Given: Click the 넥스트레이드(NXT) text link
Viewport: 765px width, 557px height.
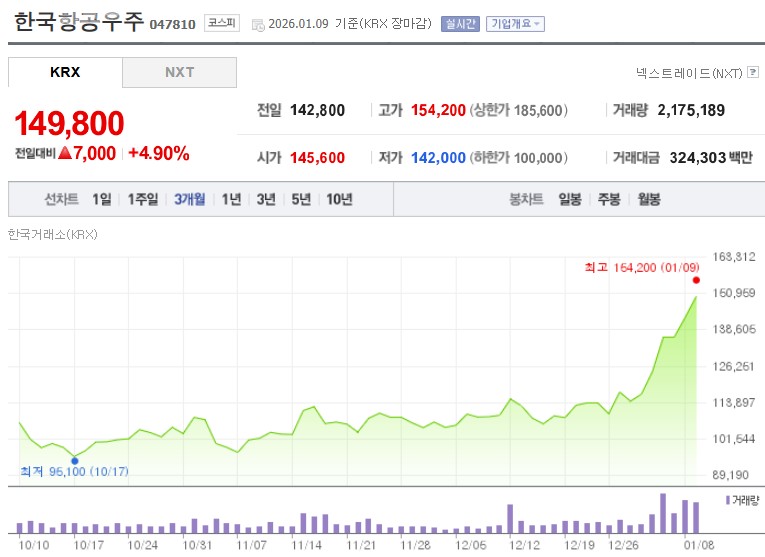Looking at the screenshot, I should (x=689, y=73).
